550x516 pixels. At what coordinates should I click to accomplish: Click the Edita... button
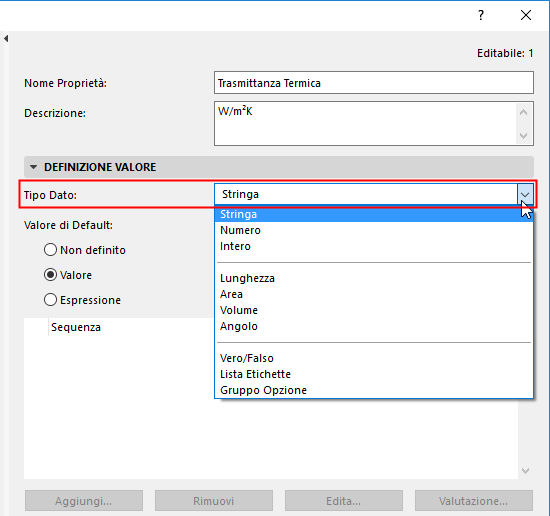click(344, 501)
